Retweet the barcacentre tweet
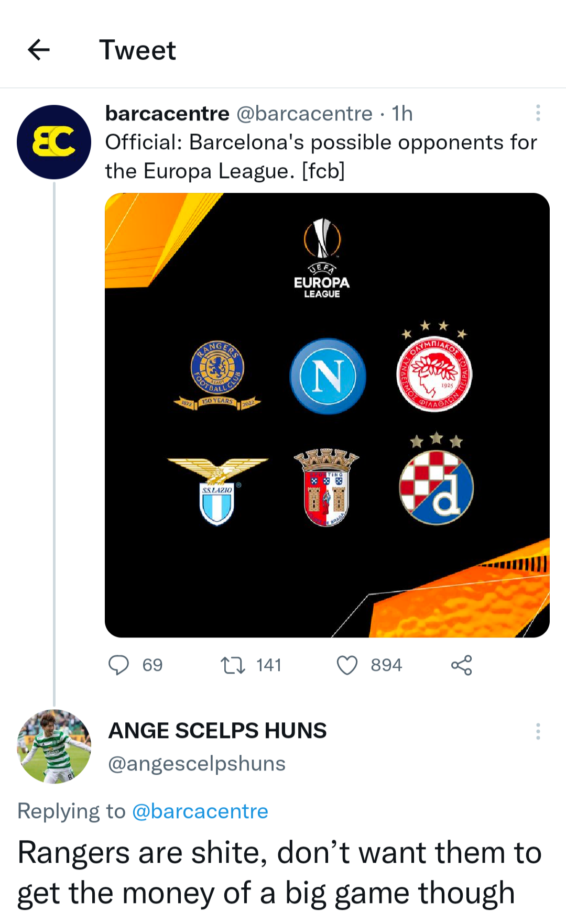This screenshot has height=924, width=566. coord(233,665)
